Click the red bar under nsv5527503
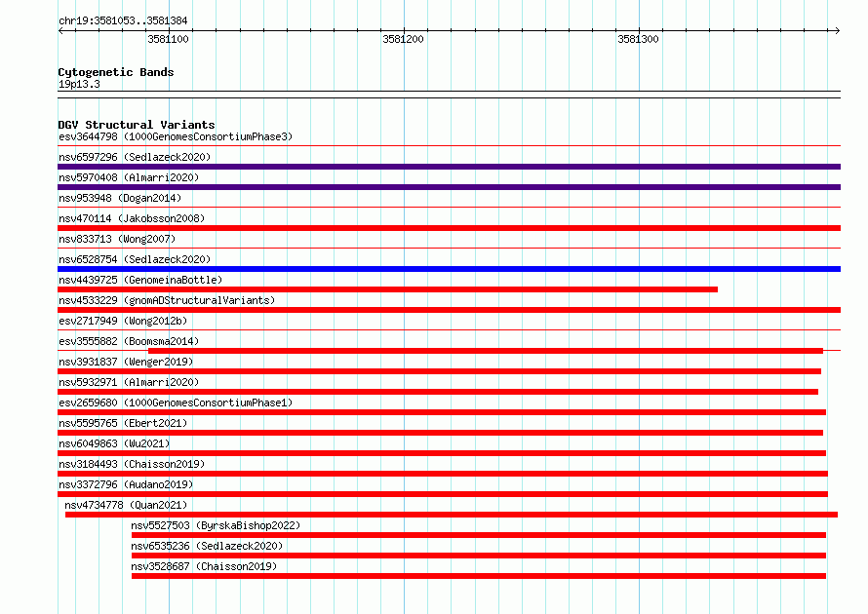868x614 pixels. [x=478, y=535]
